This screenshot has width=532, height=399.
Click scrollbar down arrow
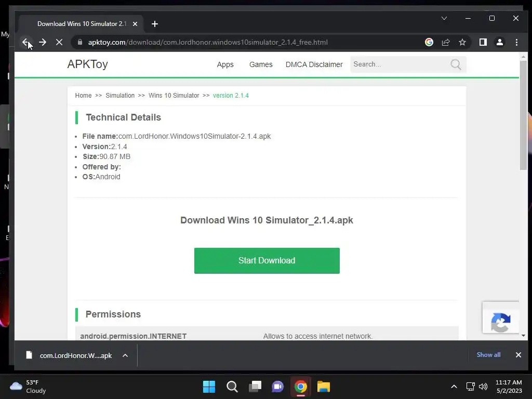click(x=523, y=336)
